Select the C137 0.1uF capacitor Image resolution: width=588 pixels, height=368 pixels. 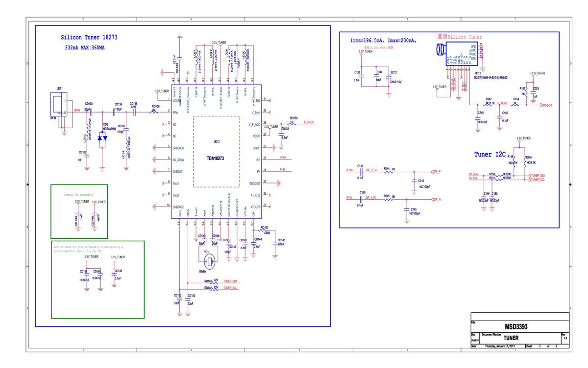361,172
